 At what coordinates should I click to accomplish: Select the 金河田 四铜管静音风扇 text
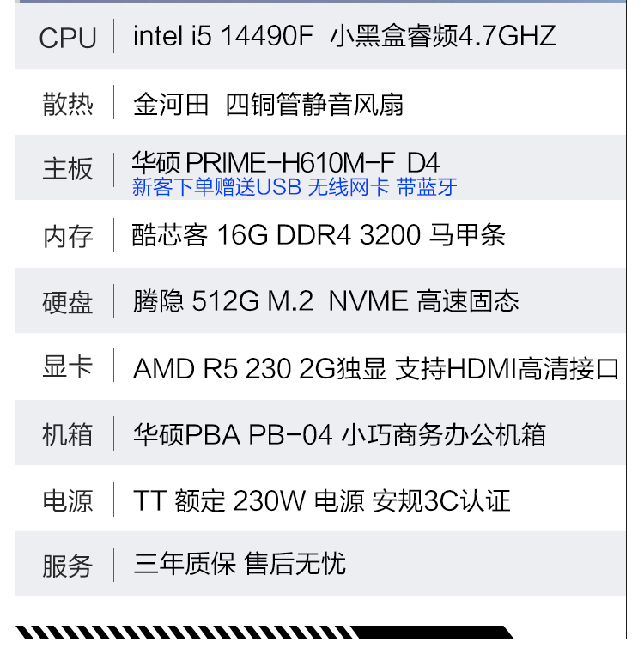tap(268, 105)
